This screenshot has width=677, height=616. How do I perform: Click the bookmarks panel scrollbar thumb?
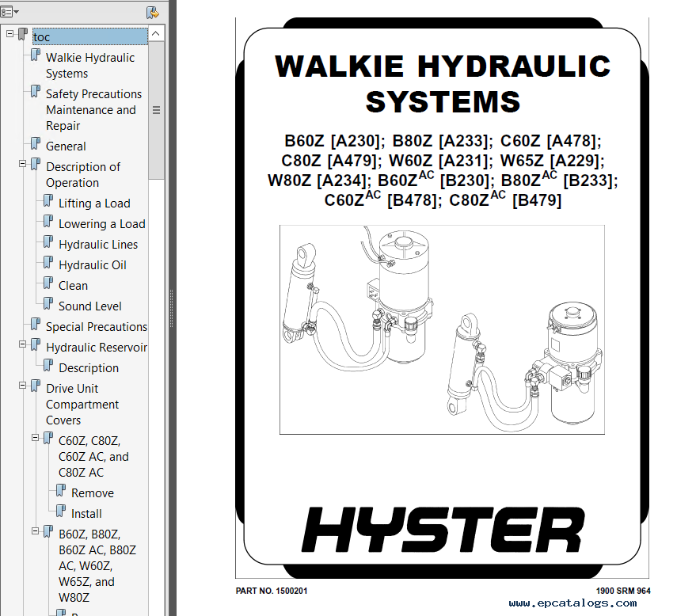click(156, 110)
